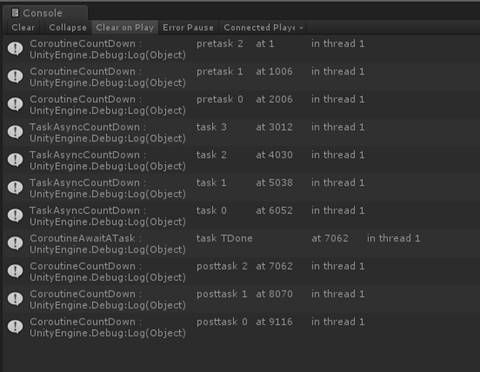
Task: Click the Console tab icon
Action: [15, 13]
